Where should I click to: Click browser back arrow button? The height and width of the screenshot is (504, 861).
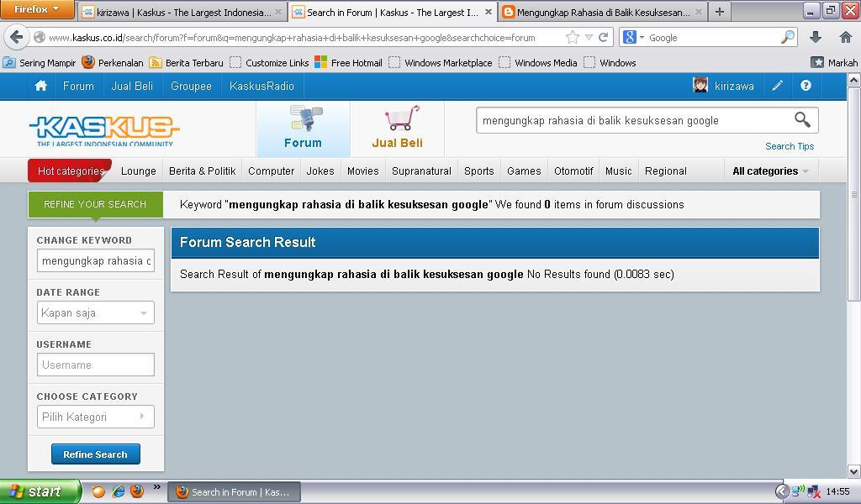pos(17,37)
